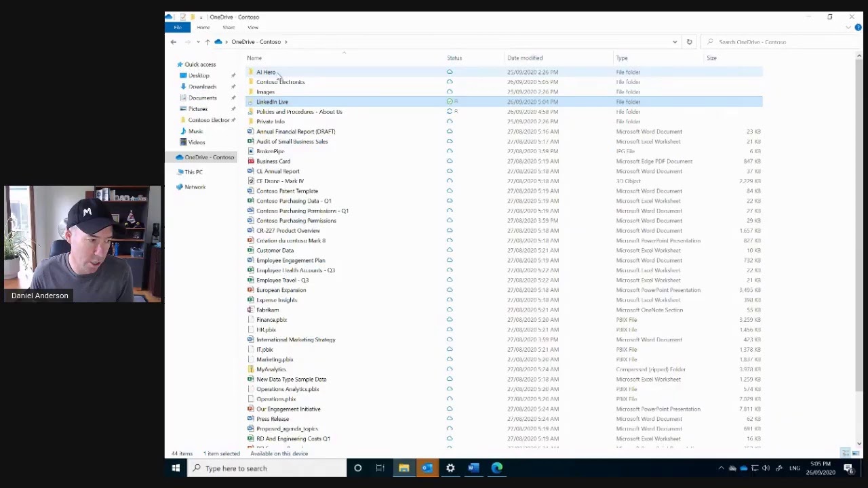Click synced status icon for LinkedIn Live
Viewport: 868px width, 488px height.
coord(450,102)
